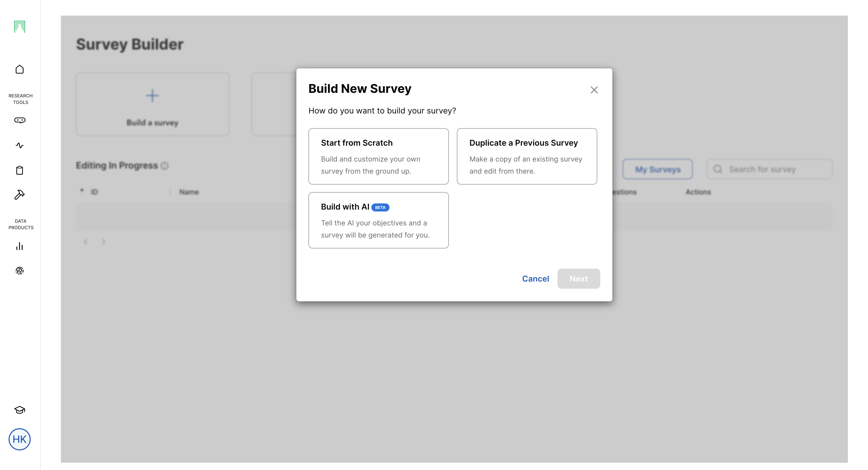Open the HK user avatar menu
868x470 pixels.
coord(20,439)
